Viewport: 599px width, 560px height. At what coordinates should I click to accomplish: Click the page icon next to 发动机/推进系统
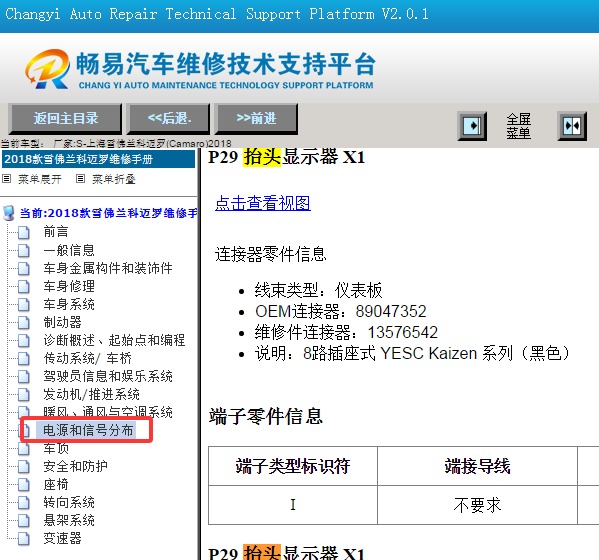[x=24, y=395]
